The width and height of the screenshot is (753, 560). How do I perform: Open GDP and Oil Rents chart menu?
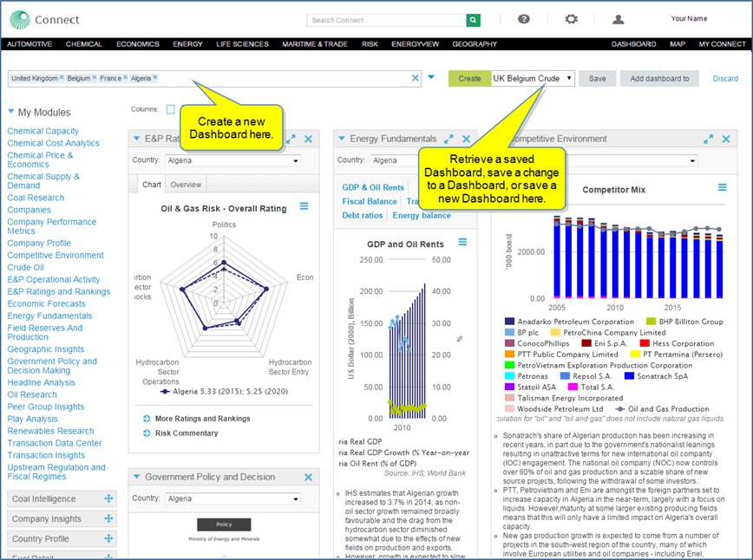click(462, 242)
